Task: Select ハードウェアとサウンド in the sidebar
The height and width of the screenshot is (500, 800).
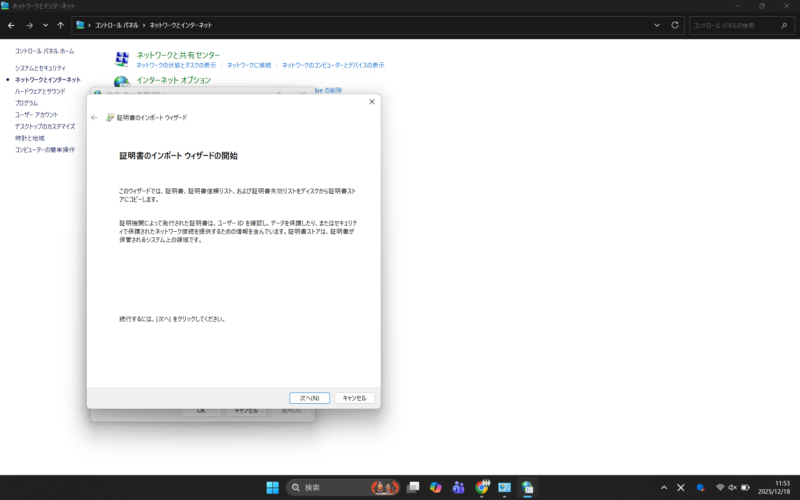Action: pos(40,91)
